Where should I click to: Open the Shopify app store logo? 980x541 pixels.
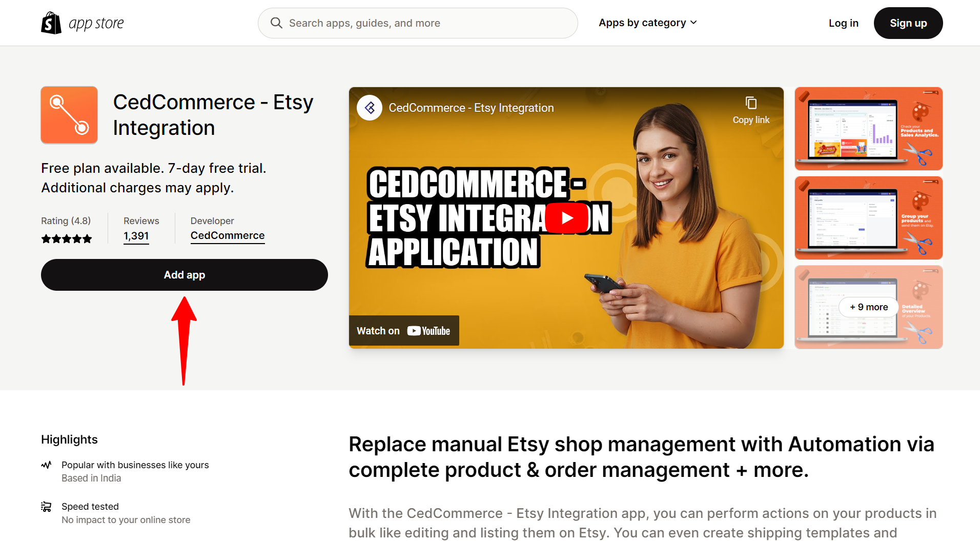coord(82,23)
